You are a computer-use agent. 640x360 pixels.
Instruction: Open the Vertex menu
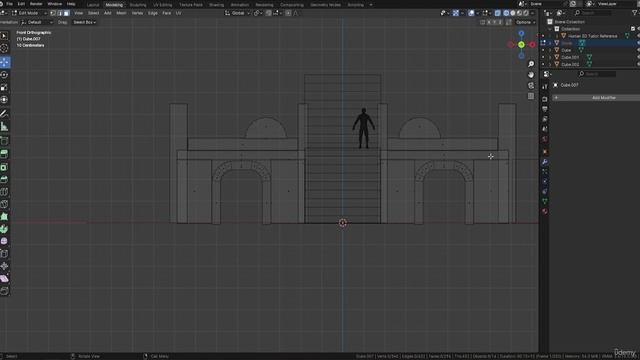[x=137, y=13]
